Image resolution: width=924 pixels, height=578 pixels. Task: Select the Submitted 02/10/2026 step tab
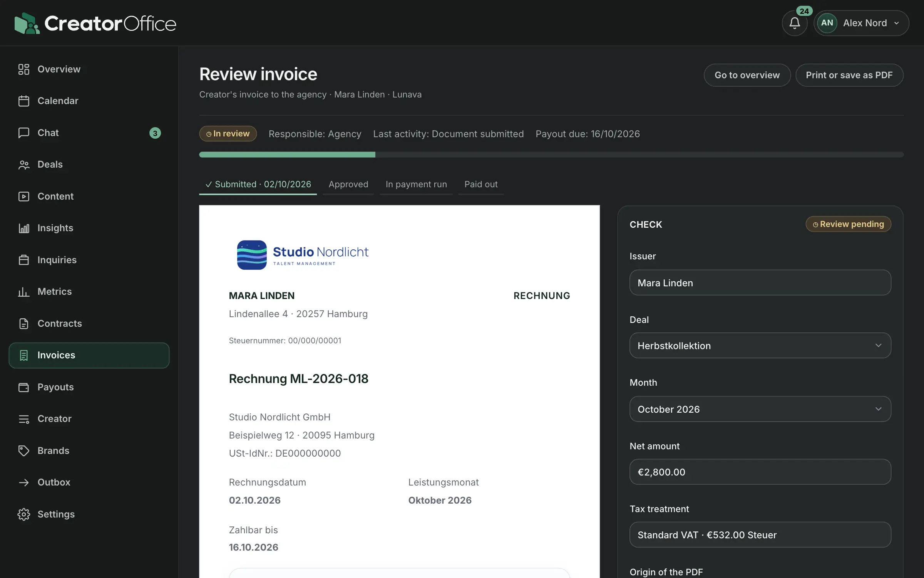point(258,185)
